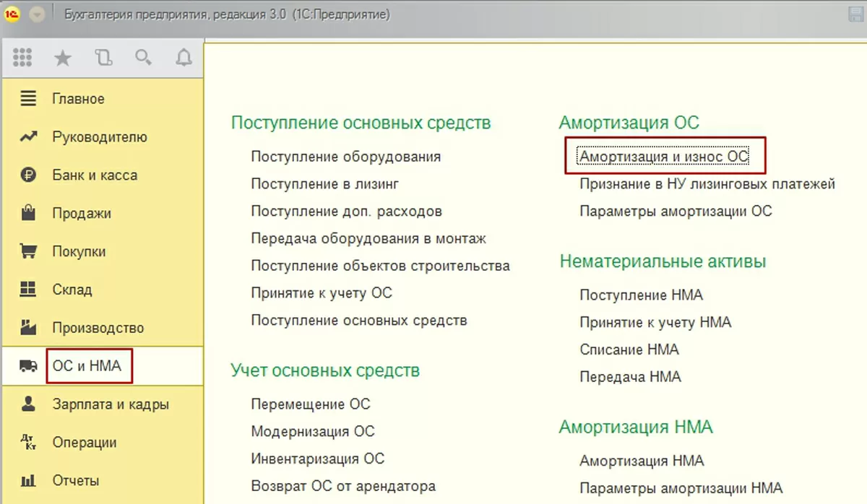
Task: Open main menu dropdown arrow in title bar
Action: 37,14
